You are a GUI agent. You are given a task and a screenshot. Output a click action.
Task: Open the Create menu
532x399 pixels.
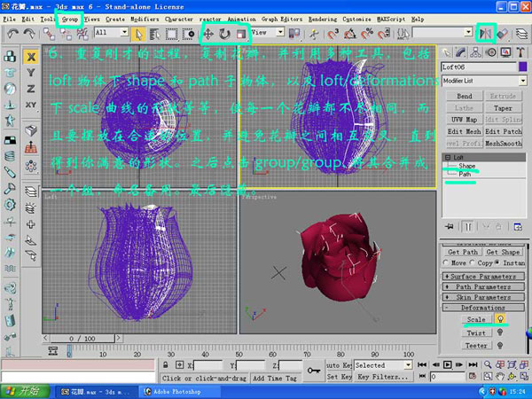pyautogui.click(x=115, y=20)
